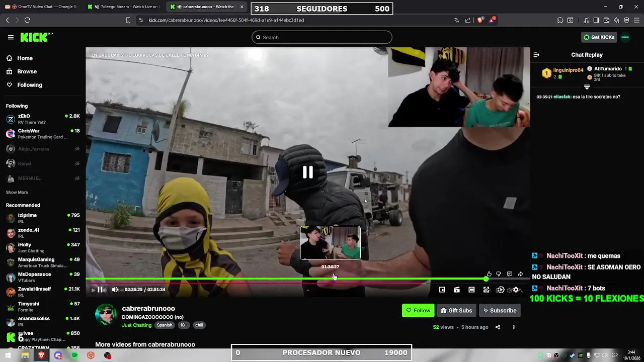The width and height of the screenshot is (644, 362).
Task: Open Spotify from the Windows taskbar
Action: (74, 355)
